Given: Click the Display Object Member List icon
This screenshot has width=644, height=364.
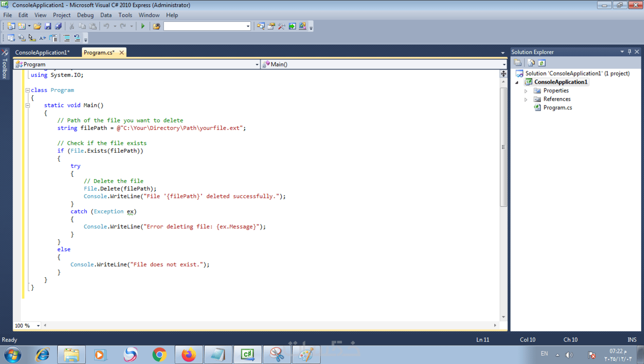Looking at the screenshot, I should (x=11, y=38).
